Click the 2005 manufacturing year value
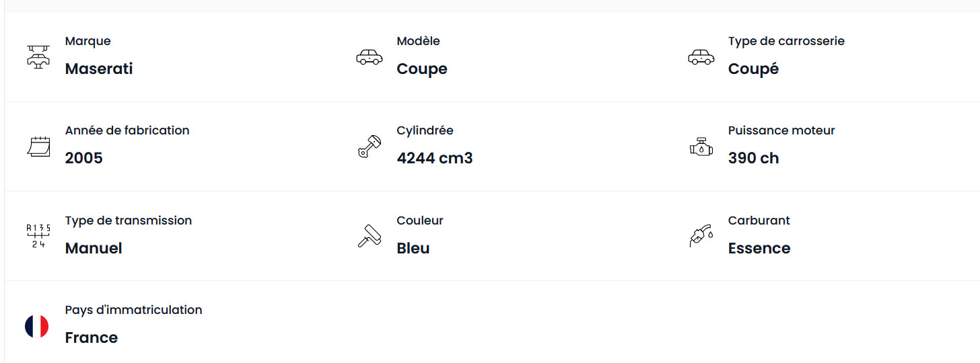Image resolution: width=980 pixels, height=363 pixels. (x=84, y=158)
